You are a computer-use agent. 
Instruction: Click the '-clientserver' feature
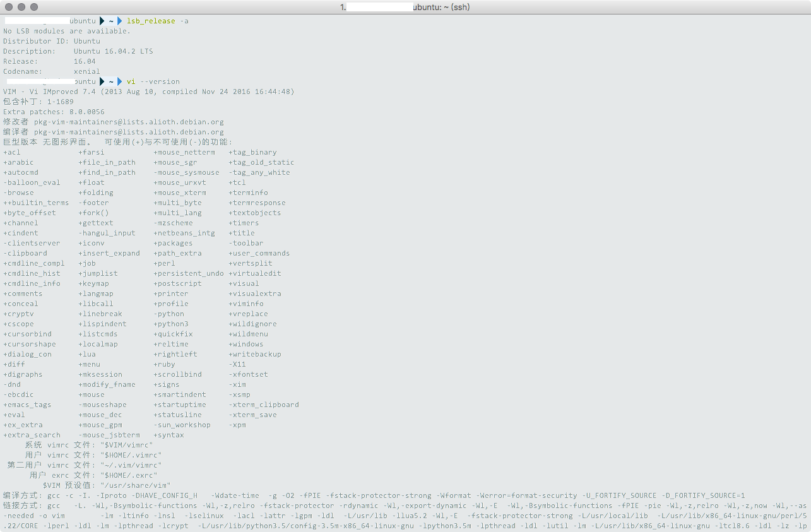coord(32,243)
